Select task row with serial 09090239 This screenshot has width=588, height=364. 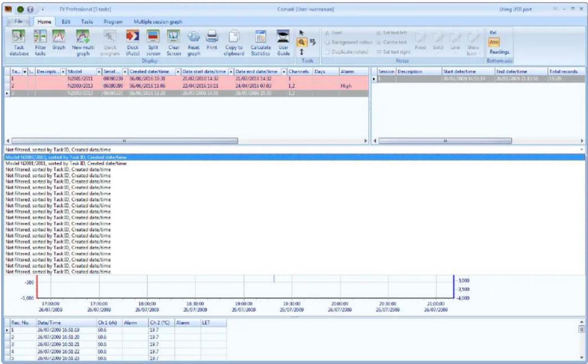pos(189,79)
